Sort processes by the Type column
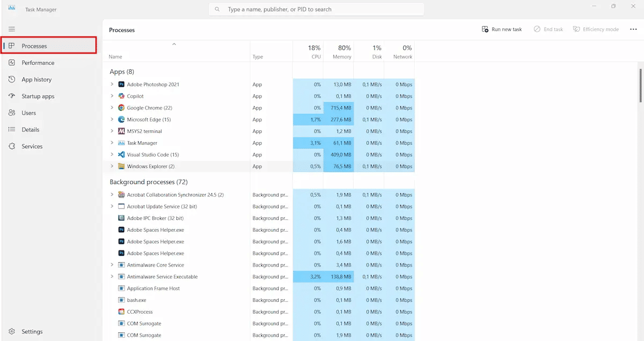The height and width of the screenshot is (341, 644). pos(272,51)
